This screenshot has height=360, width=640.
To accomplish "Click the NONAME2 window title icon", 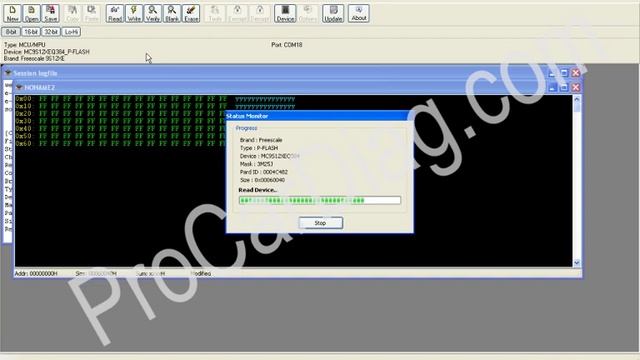I will [19, 87].
